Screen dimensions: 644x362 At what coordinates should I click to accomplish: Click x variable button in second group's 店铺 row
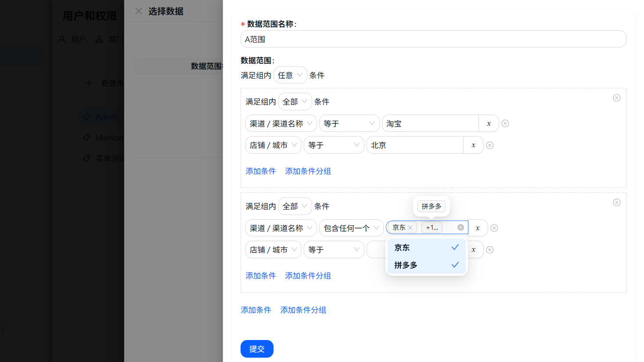click(x=473, y=250)
